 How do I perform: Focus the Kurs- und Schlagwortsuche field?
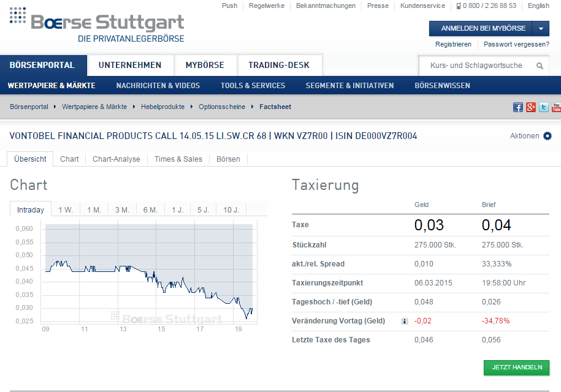click(476, 66)
